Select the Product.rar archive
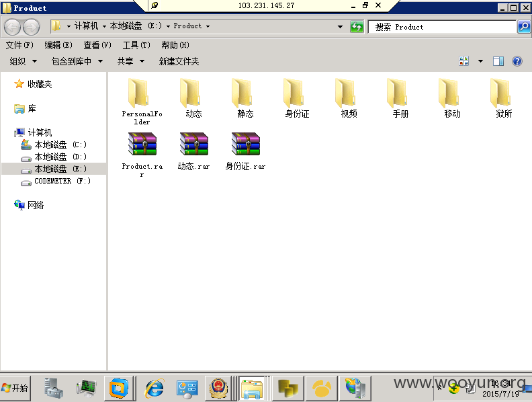Image resolution: width=532 pixels, height=402 pixels. tap(142, 154)
